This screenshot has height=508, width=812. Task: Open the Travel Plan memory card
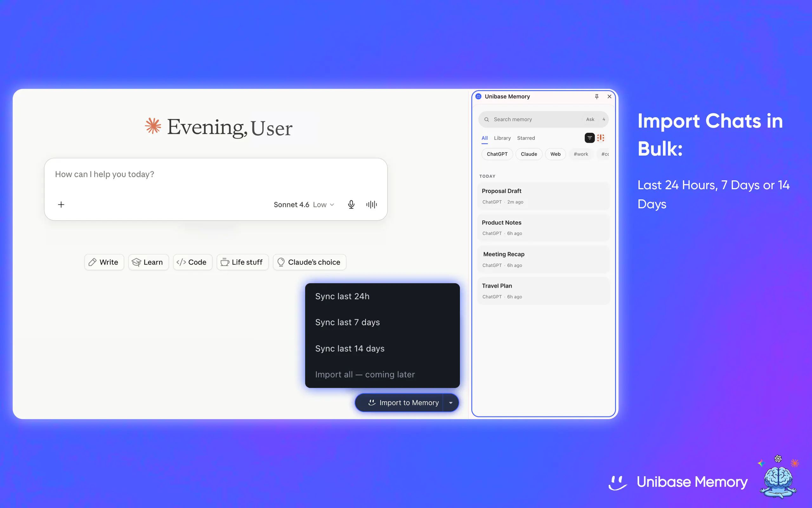pos(543,291)
